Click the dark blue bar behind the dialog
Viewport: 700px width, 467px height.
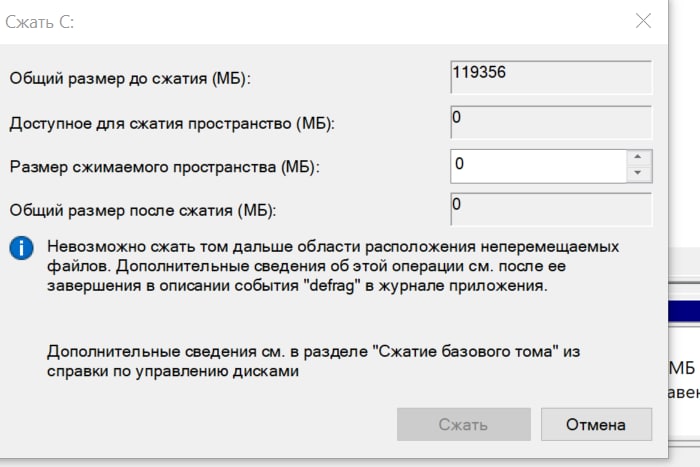pyautogui.click(x=684, y=311)
